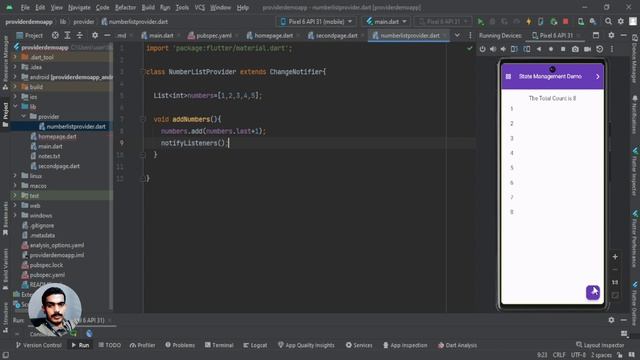This screenshot has width=640, height=360.
Task: Click emulator Overview square button
Action: pyautogui.click(x=563, y=49)
